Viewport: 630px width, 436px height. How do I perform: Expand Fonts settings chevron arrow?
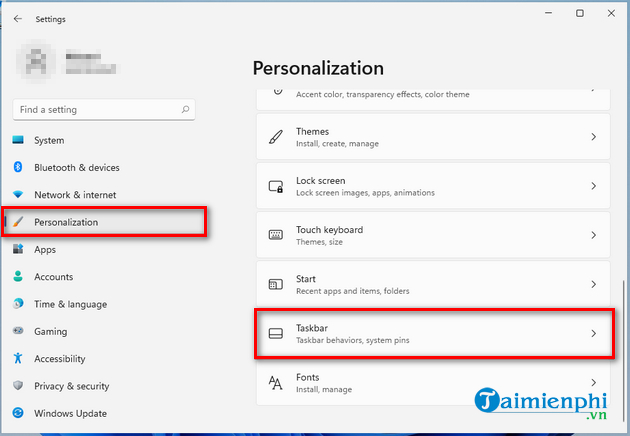click(x=593, y=383)
